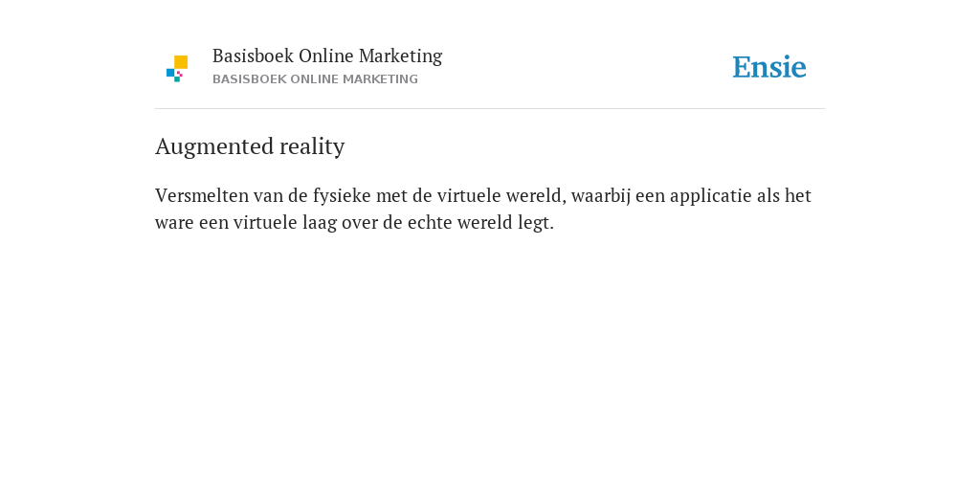This screenshot has height=490, width=980.
Task: Click the blue square in the logo
Action: point(170,73)
